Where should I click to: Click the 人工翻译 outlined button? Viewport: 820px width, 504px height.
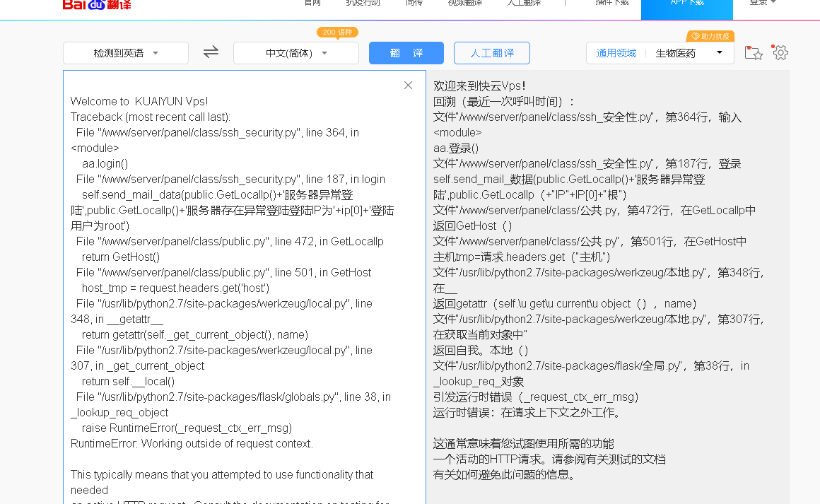(491, 53)
